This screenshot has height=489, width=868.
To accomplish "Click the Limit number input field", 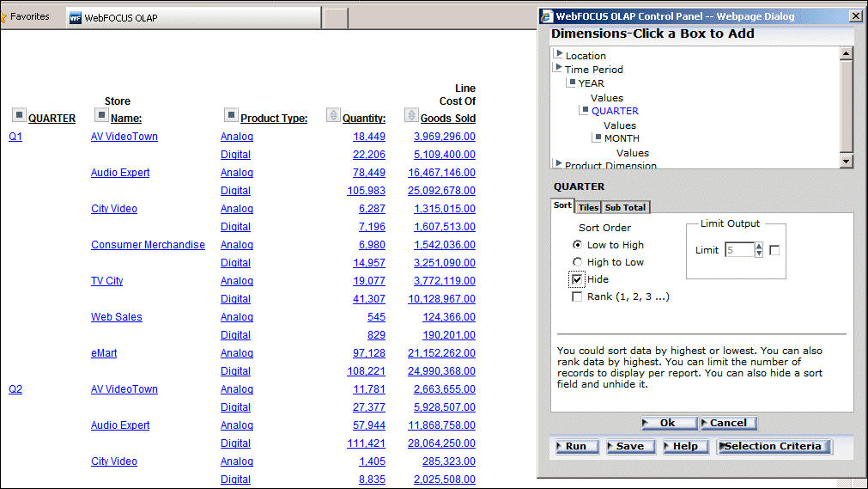I will (739, 250).
